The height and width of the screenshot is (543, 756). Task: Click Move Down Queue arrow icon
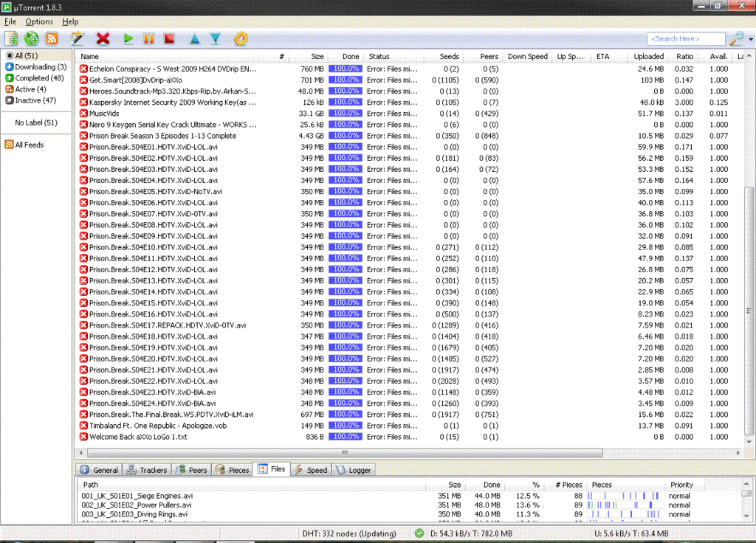pos(216,38)
